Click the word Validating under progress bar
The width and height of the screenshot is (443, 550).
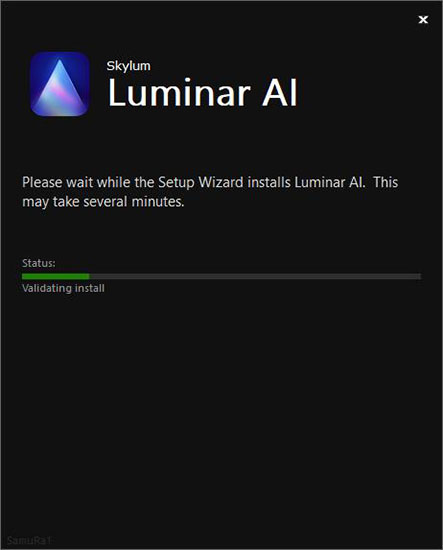[x=47, y=288]
